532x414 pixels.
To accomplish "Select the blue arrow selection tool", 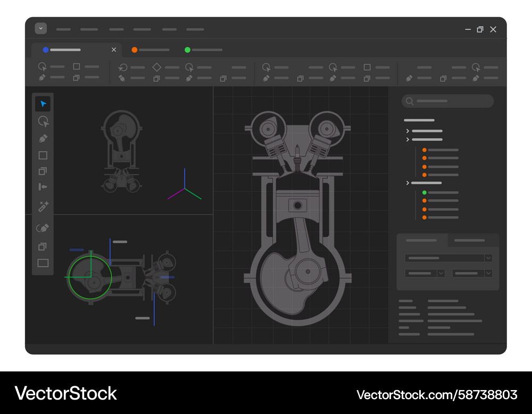I will click(43, 104).
